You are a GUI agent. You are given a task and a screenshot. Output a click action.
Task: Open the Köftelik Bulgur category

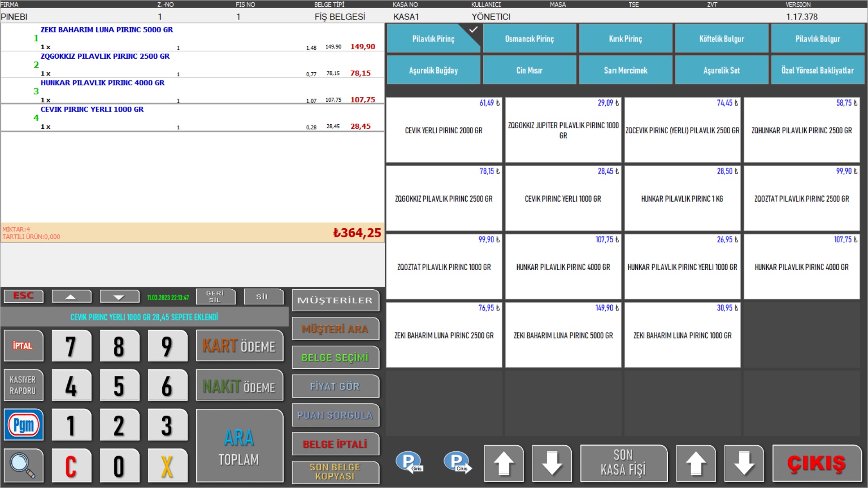pos(722,39)
